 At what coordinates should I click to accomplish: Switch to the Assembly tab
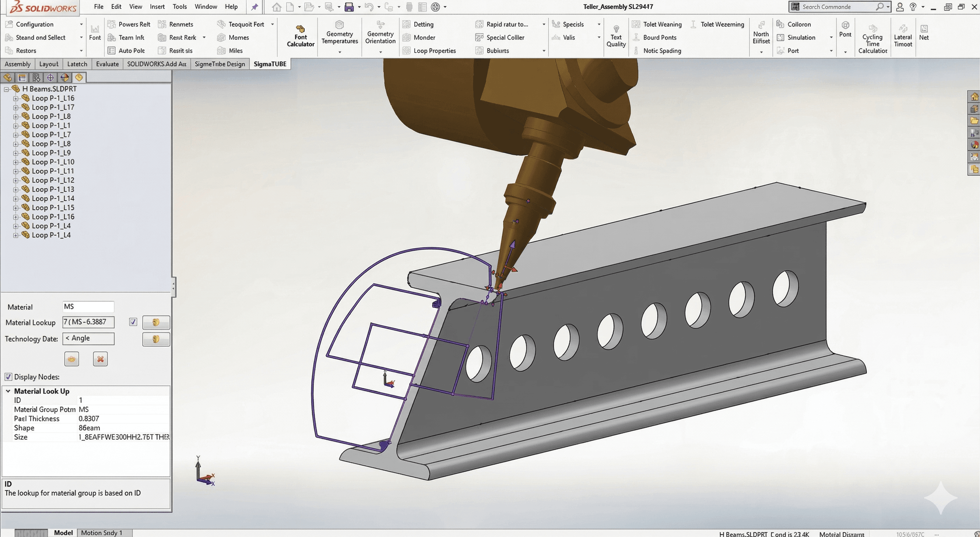click(17, 64)
